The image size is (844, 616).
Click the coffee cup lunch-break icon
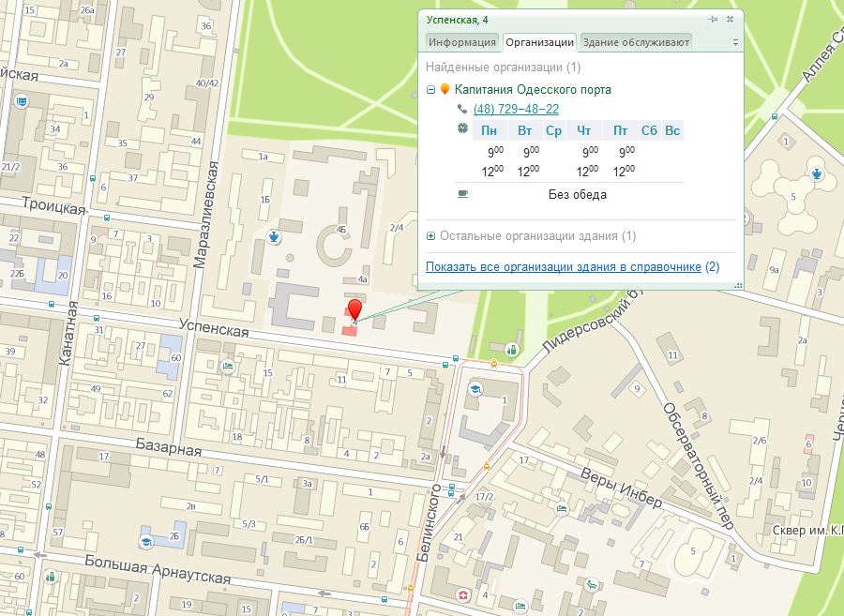(463, 194)
